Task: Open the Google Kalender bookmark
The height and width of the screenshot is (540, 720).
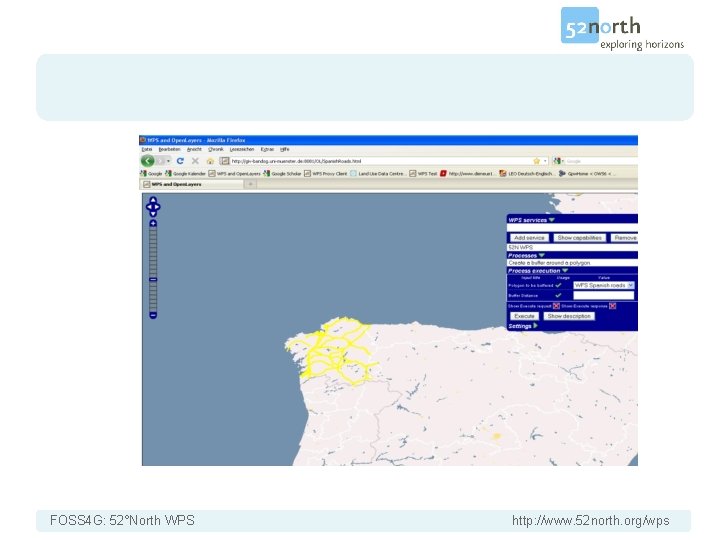Action: tap(185, 174)
